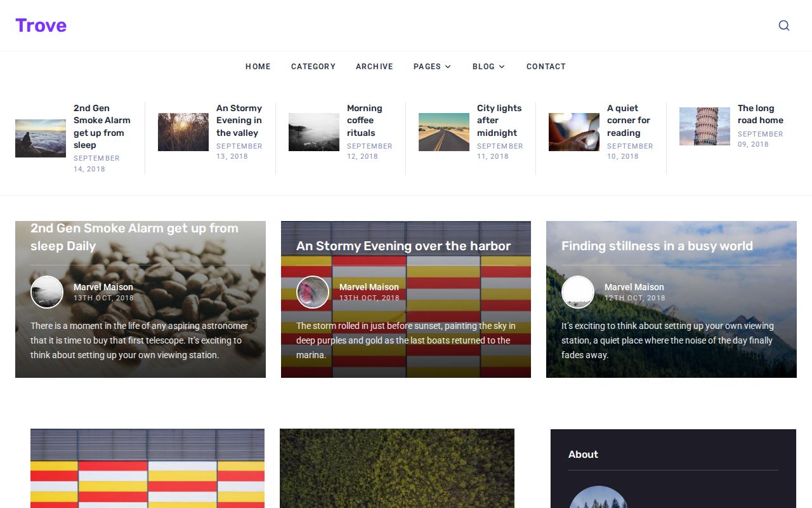The image size is (812, 508).
Task: Click '13TH OCT, 2018' date on Smoke Alarm Daily card
Action: pos(103,298)
